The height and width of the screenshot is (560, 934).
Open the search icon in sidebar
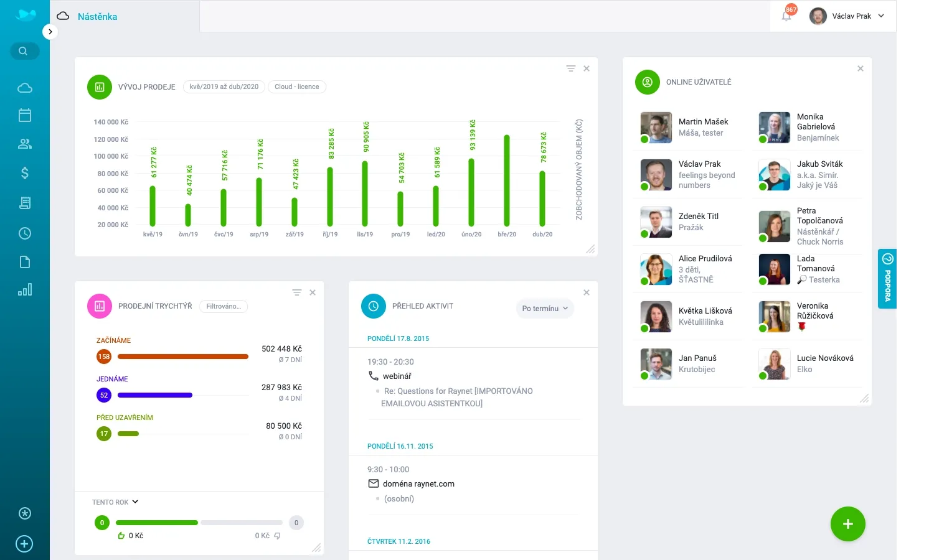tap(24, 51)
